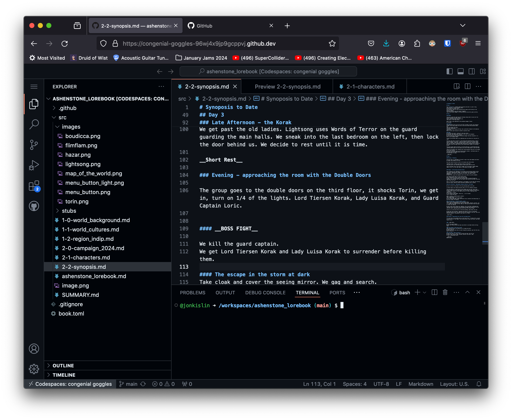Click the Open Preview to the Side icon
512x420 pixels.
coord(457,86)
